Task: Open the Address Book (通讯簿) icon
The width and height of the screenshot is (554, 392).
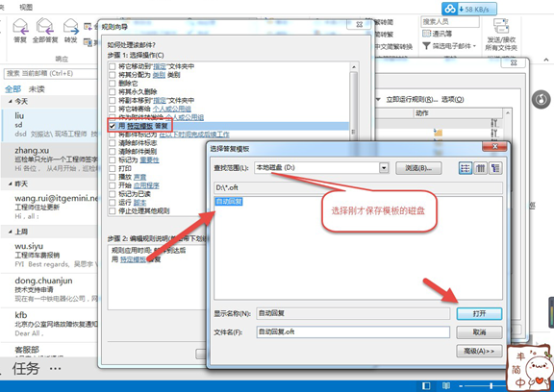Action: (x=426, y=34)
